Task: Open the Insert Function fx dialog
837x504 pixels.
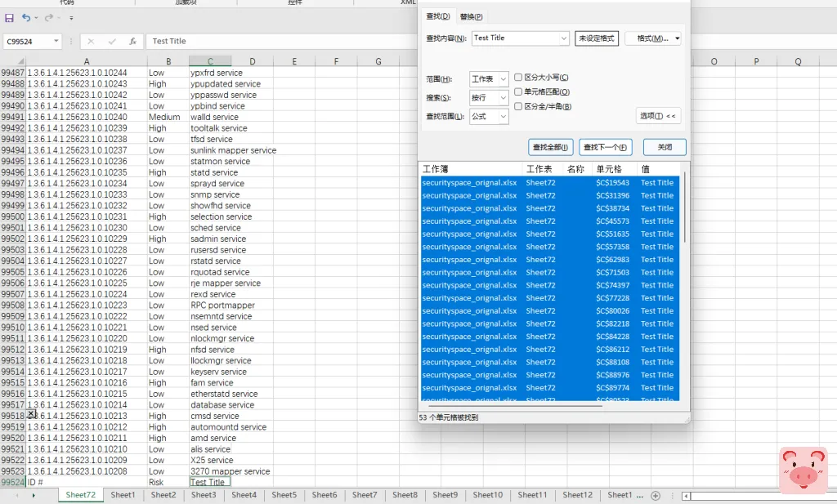Action: point(132,41)
